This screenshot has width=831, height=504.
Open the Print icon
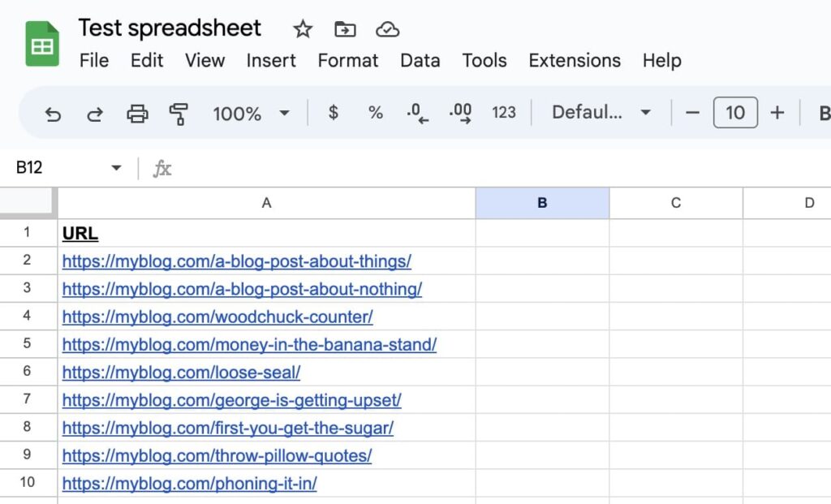click(x=138, y=113)
